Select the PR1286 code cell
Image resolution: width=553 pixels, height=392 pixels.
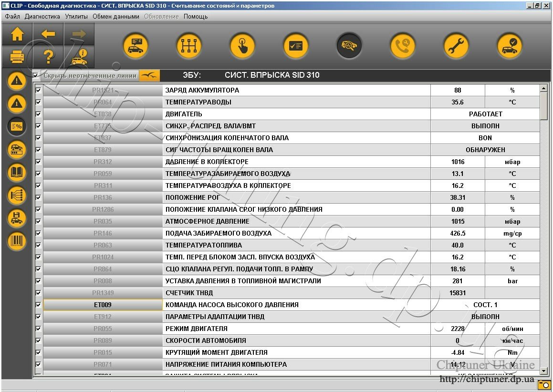point(103,209)
